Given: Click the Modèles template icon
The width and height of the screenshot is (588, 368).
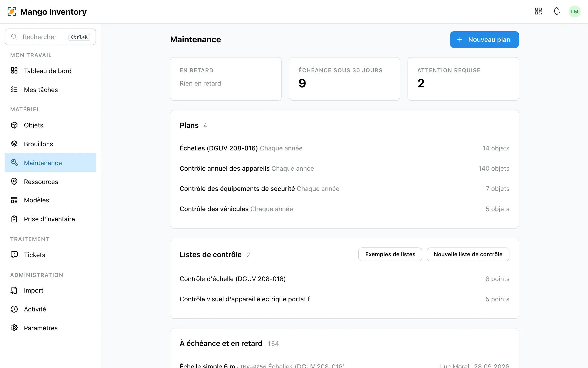Looking at the screenshot, I should coord(14,200).
